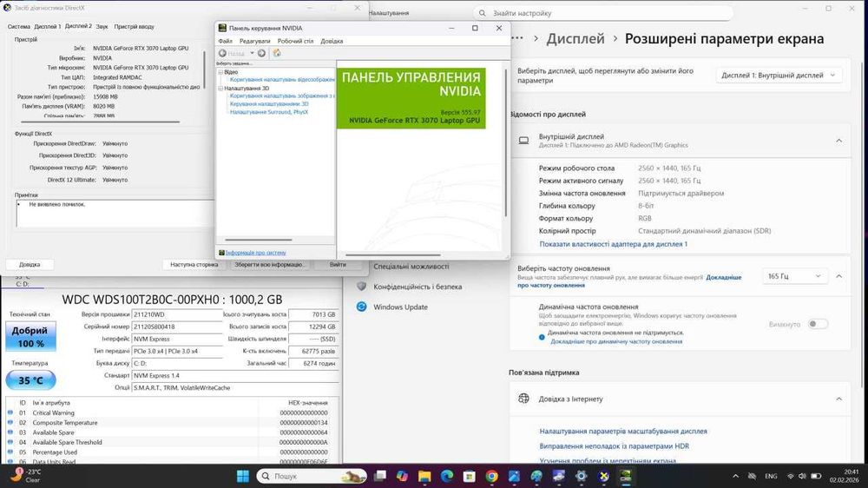This screenshot has height=488, width=868.
Task: Launch Copilot from the taskbar
Action: (402, 476)
